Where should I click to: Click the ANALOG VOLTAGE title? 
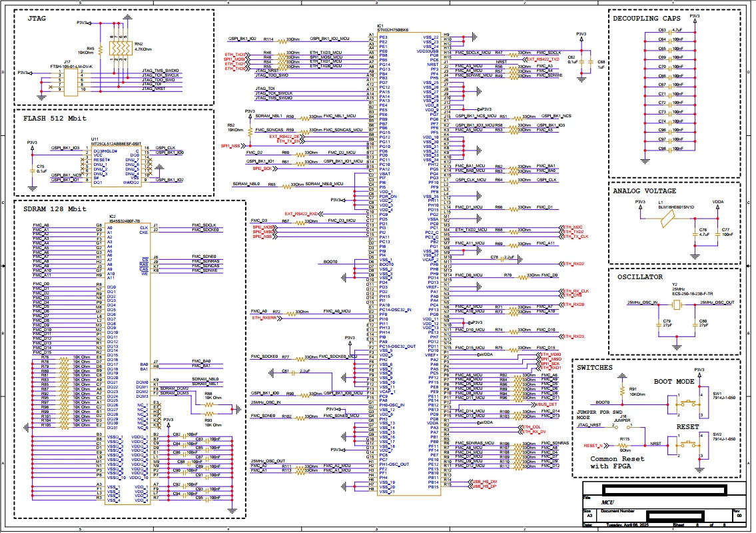click(644, 191)
